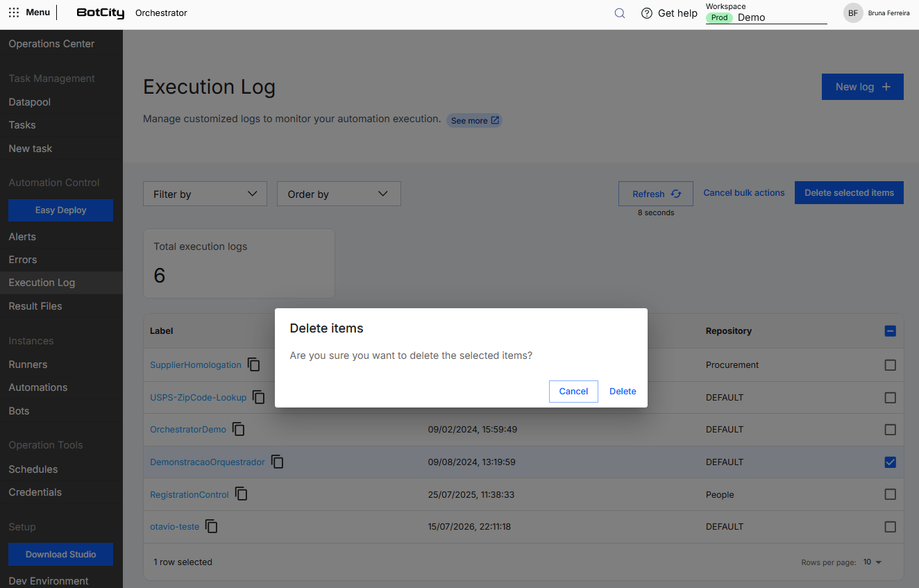Open the RegistrationControl log link
919x588 pixels.
point(189,494)
